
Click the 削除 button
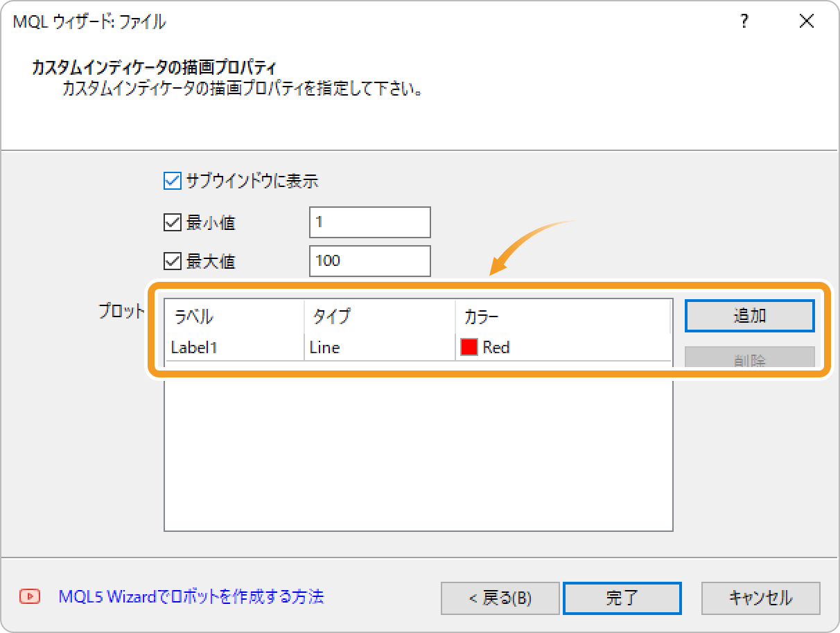coord(749,357)
